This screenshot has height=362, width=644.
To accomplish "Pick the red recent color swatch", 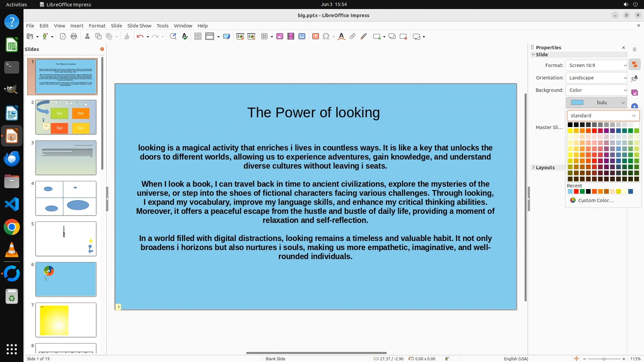I will coord(576,192).
